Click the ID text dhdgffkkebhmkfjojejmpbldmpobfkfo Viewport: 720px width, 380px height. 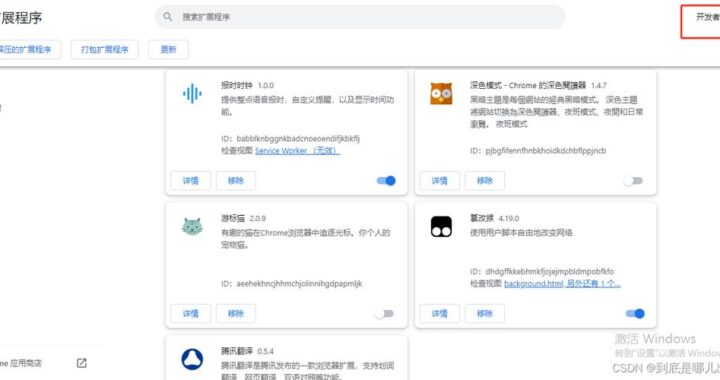tap(550, 272)
